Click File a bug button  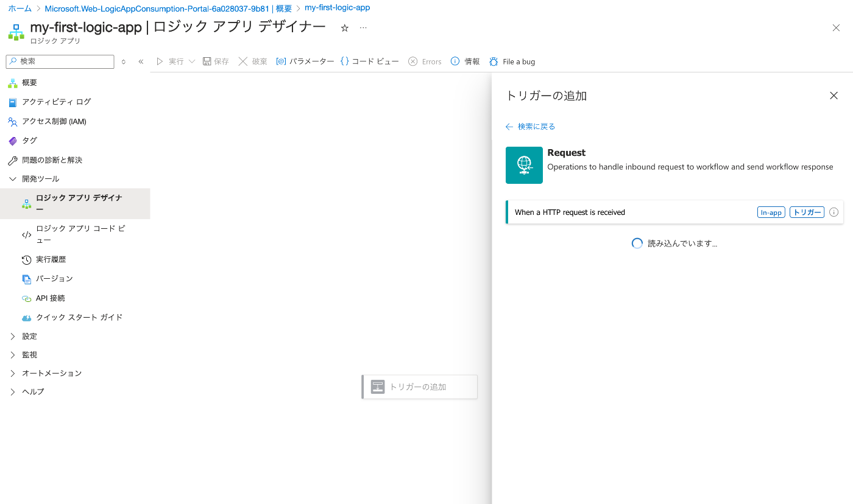tap(512, 61)
